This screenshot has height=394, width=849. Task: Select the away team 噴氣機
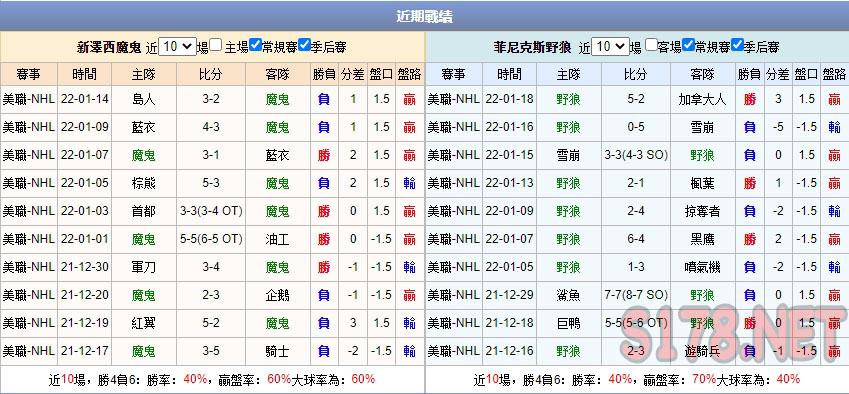pos(702,267)
